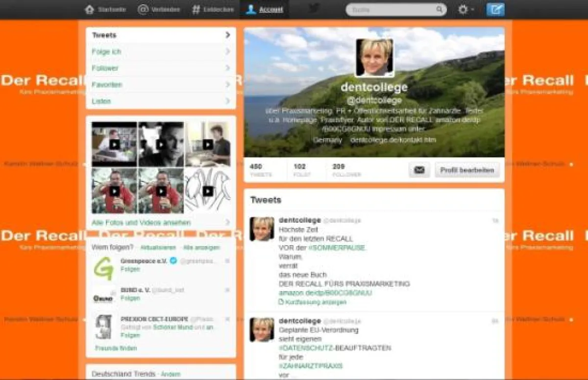Click the direct message envelope icon
588x380 pixels.
[419, 170]
